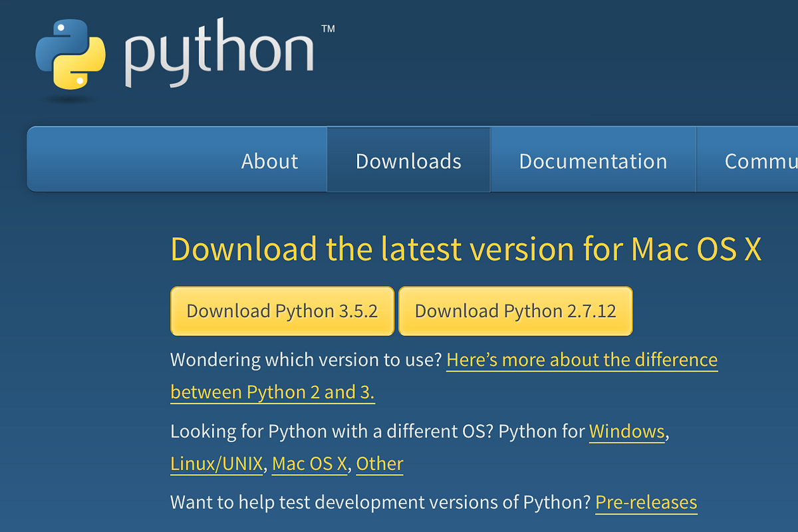798x532 pixels.
Task: Download Python 2.7.12
Action: (515, 311)
